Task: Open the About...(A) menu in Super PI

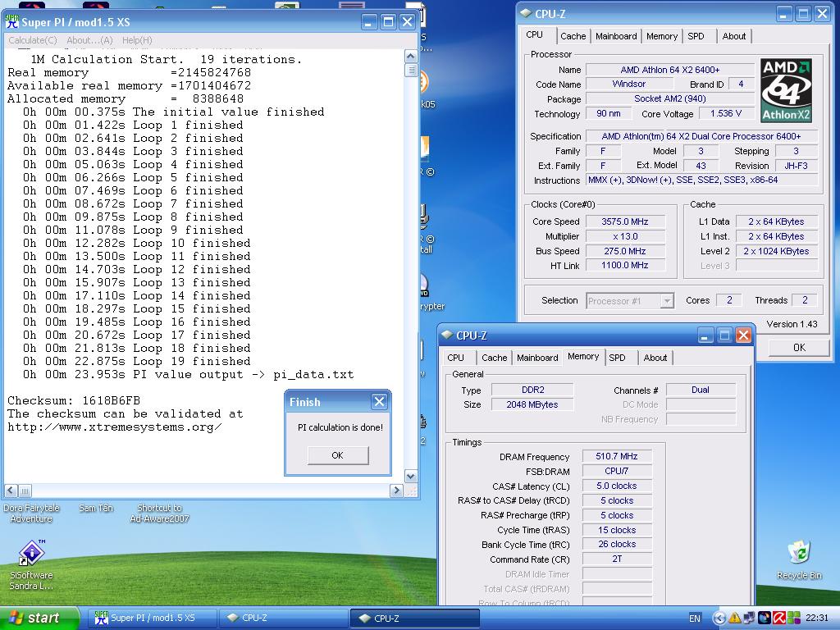Action: (x=89, y=40)
